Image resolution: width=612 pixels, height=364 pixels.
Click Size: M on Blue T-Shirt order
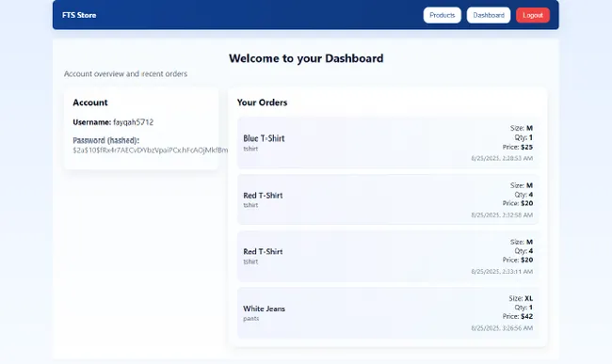522,128
